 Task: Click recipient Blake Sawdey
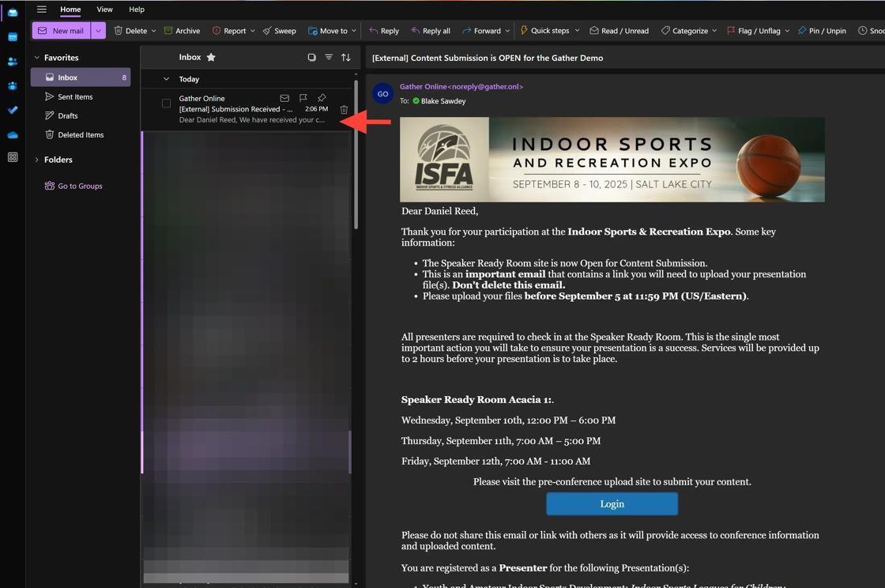click(443, 101)
